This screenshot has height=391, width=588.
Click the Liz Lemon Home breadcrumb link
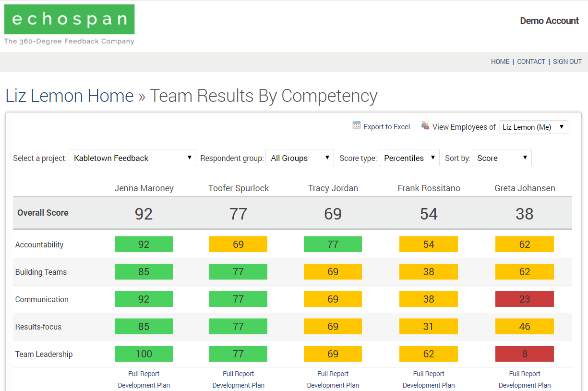tap(70, 96)
